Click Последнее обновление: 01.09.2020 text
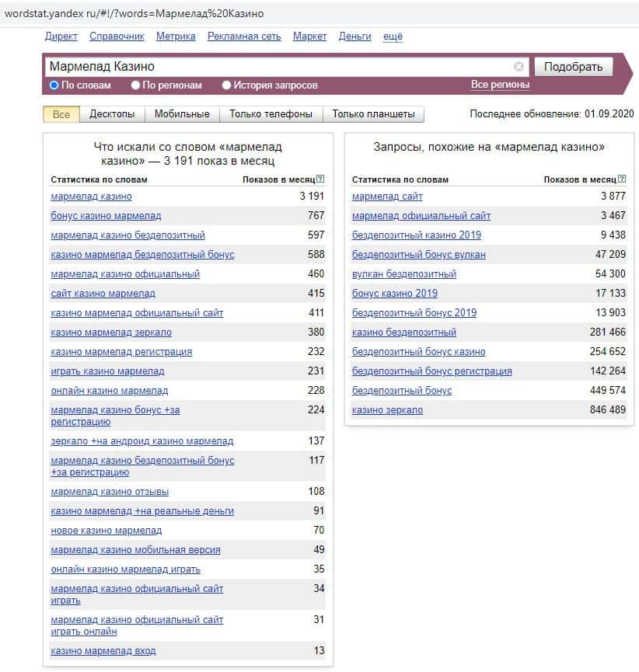This screenshot has height=672, width=639. tap(552, 113)
